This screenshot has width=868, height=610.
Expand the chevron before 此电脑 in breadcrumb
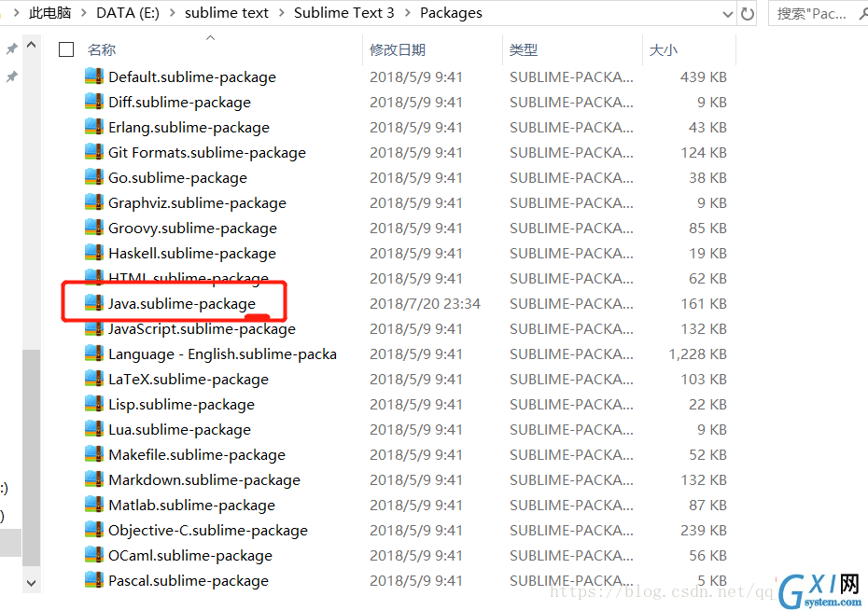pos(16,13)
